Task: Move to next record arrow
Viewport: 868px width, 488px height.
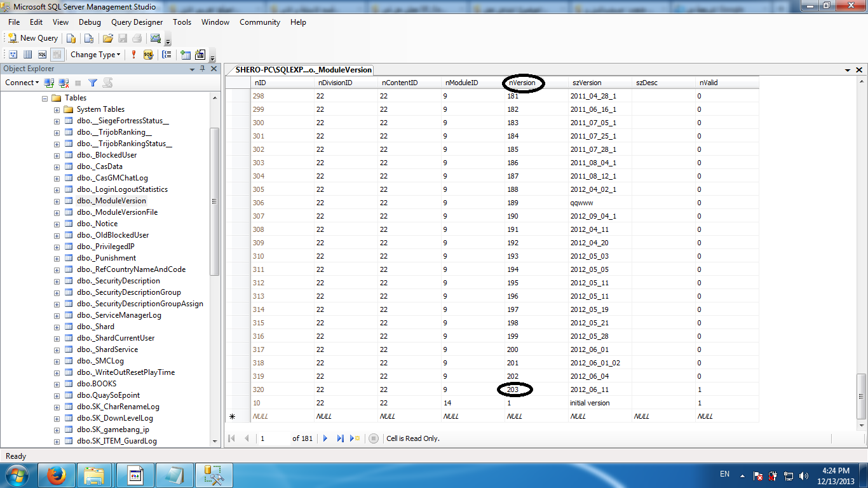Action: [325, 438]
